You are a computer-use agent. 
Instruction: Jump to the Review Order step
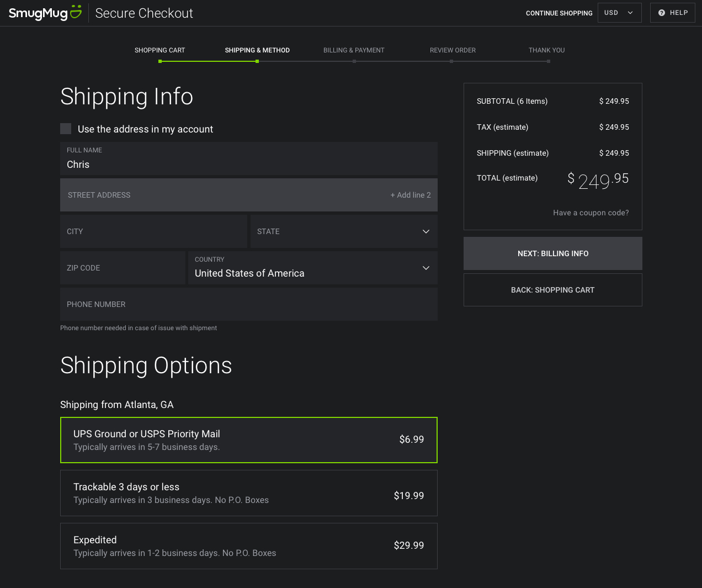pos(453,50)
